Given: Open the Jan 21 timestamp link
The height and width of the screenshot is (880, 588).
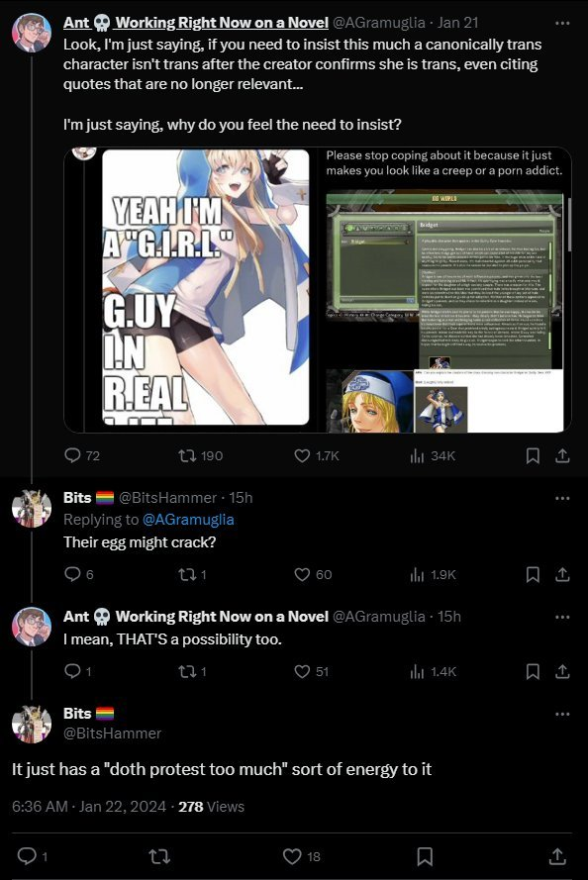Looking at the screenshot, I should 458,23.
